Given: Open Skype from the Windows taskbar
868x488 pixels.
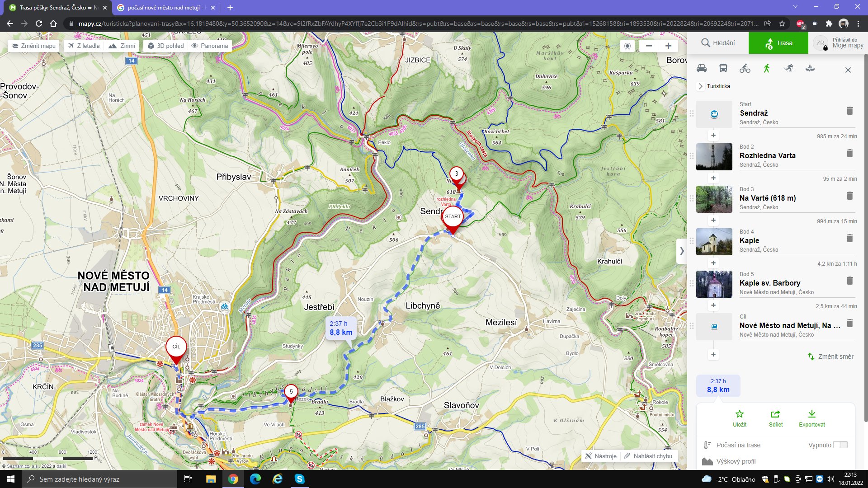Looking at the screenshot, I should click(299, 479).
